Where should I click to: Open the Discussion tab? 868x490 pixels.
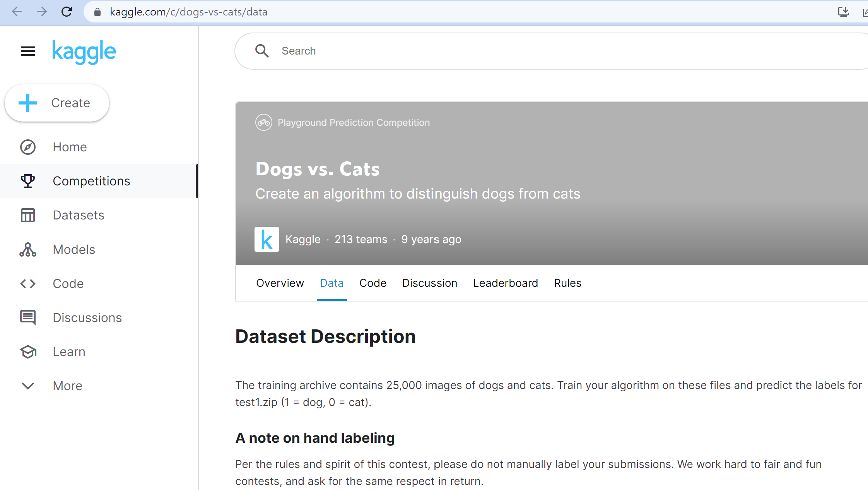tap(430, 283)
